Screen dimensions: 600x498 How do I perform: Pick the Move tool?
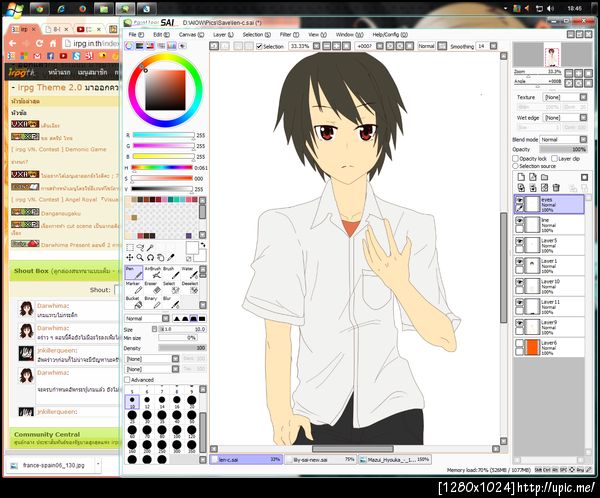[x=130, y=258]
